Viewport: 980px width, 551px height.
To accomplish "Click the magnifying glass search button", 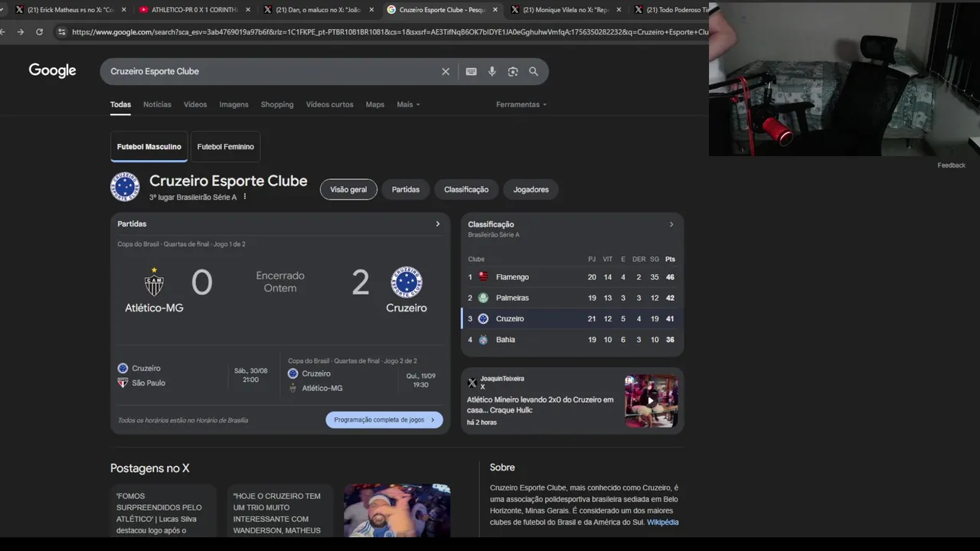I will (534, 71).
